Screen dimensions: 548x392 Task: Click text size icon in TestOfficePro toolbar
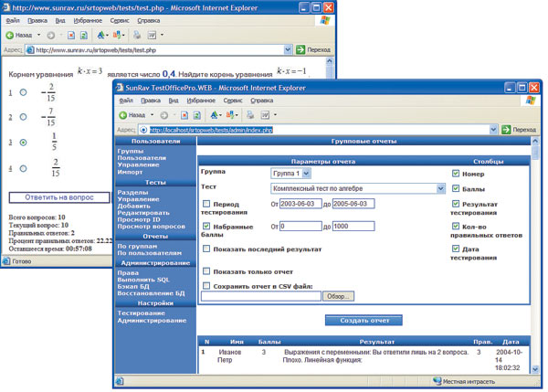pos(215,115)
